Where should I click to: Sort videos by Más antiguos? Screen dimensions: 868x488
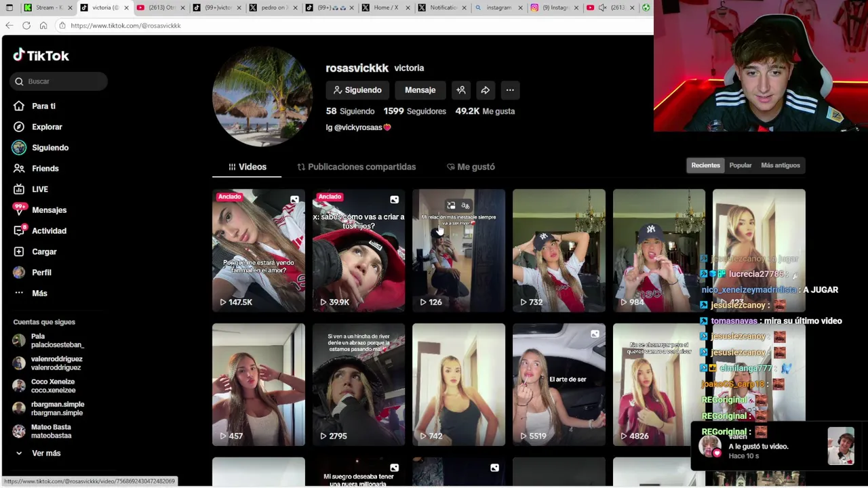(780, 165)
